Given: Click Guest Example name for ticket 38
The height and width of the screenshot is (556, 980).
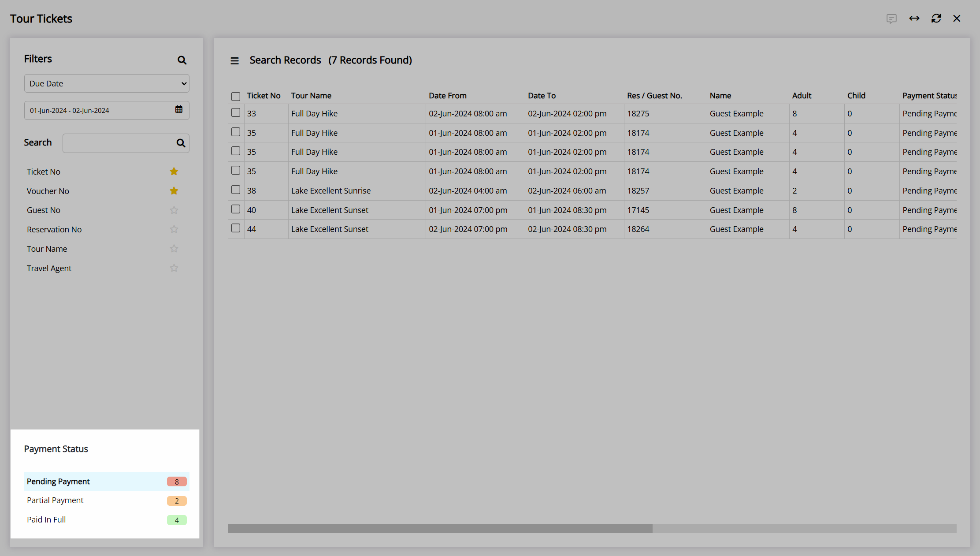Looking at the screenshot, I should tap(736, 190).
